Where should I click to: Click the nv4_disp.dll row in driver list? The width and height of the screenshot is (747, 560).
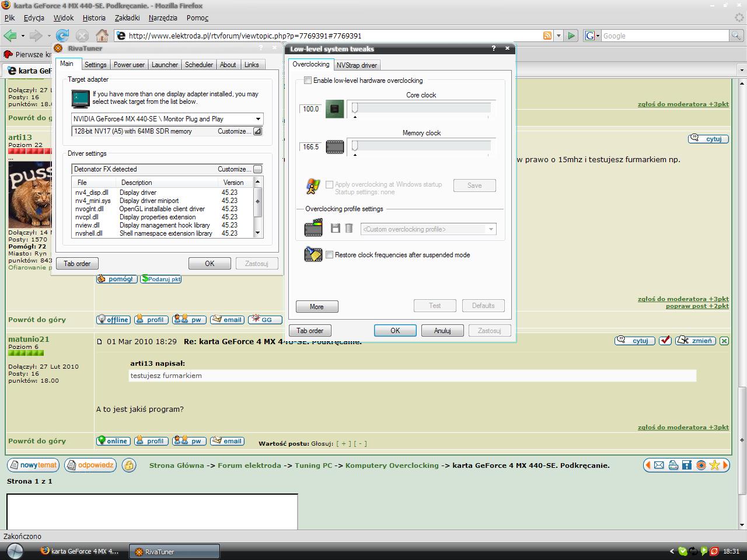tap(162, 192)
